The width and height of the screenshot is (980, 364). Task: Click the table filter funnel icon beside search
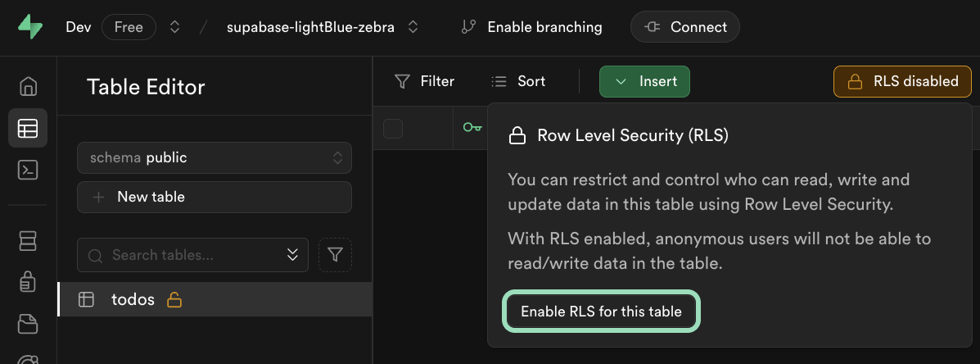tap(336, 255)
